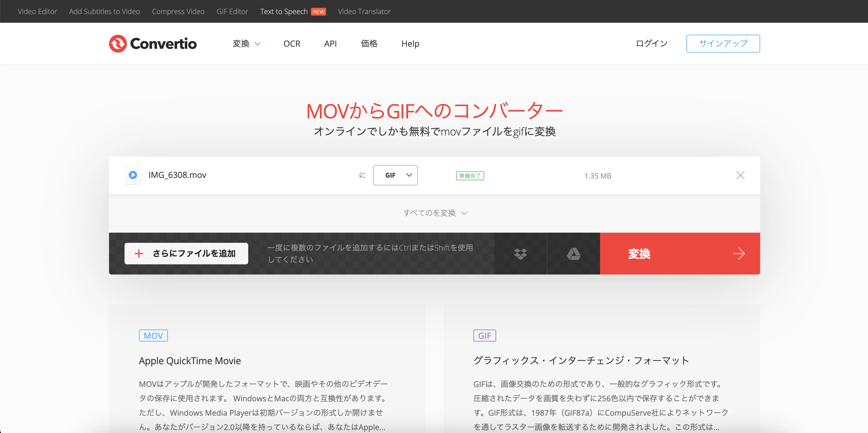Open the Help menu item
Viewport: 868px width, 433px height.
[410, 43]
